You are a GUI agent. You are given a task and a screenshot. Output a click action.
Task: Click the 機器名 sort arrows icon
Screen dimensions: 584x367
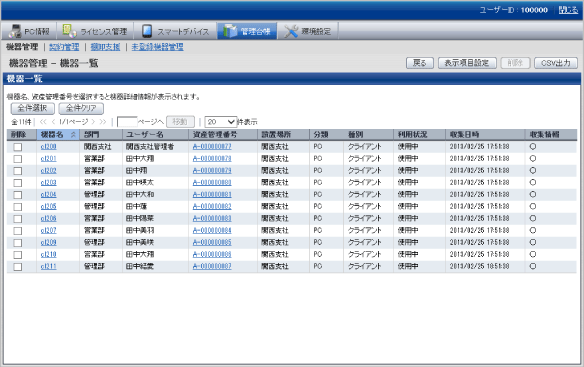(x=73, y=135)
